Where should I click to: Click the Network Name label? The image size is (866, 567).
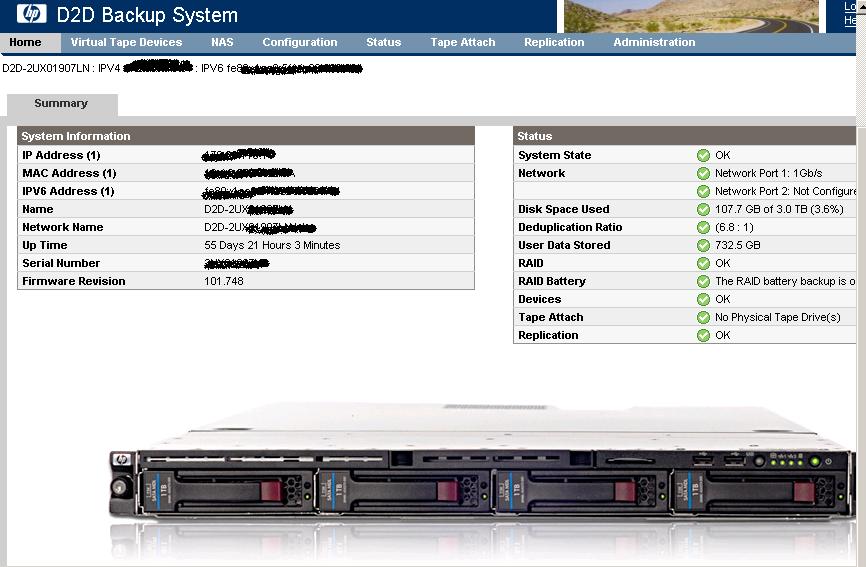pyautogui.click(x=63, y=227)
